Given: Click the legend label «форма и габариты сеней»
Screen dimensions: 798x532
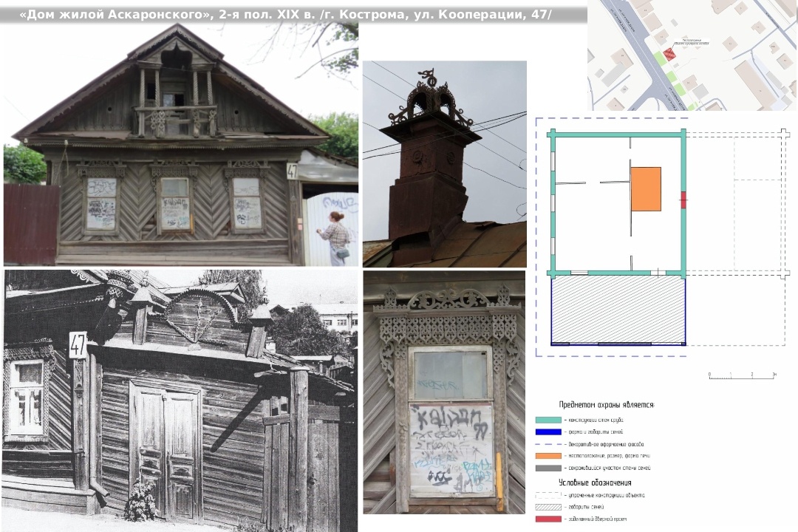Looking at the screenshot, I should coord(596,432).
